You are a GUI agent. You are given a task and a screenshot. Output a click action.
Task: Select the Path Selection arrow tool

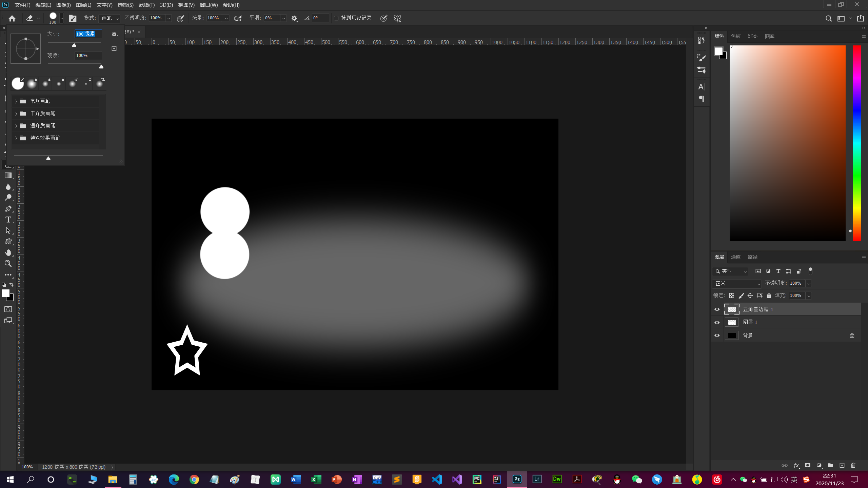coord(8,230)
